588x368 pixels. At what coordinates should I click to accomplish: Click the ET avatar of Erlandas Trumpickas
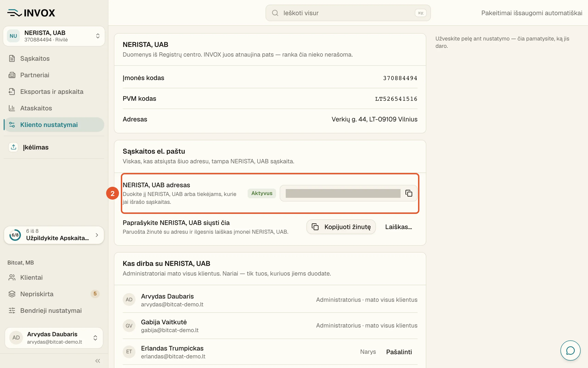[x=129, y=352]
